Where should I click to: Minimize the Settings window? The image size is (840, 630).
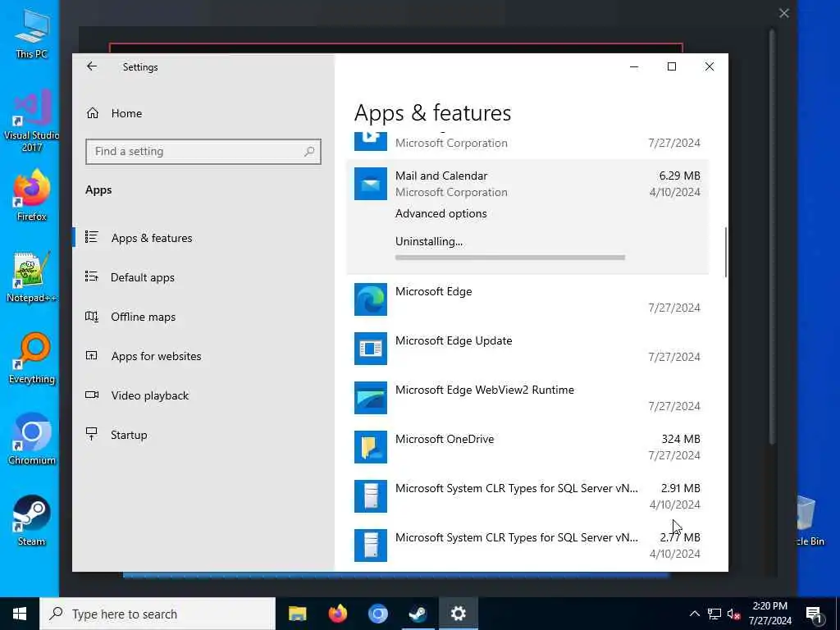point(634,66)
